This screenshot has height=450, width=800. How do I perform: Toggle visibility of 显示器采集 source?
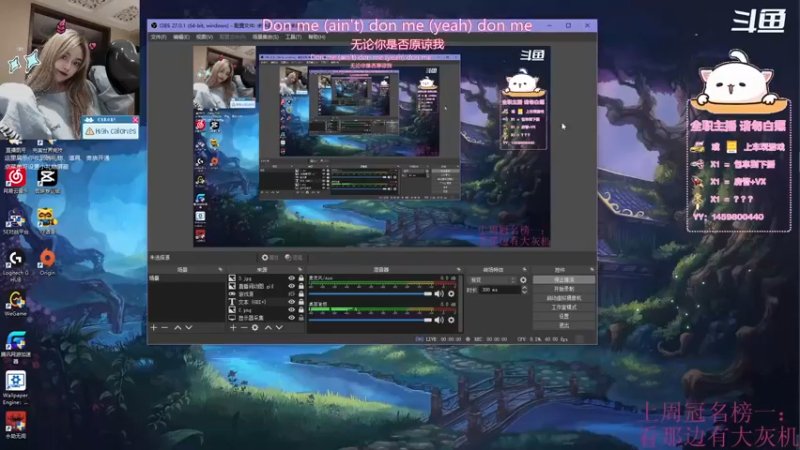291,318
